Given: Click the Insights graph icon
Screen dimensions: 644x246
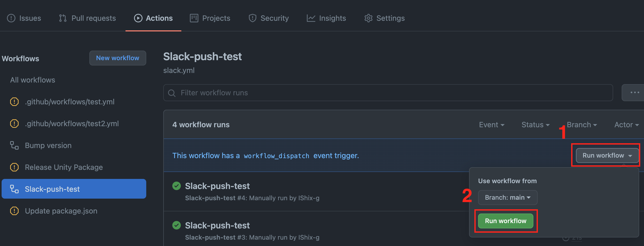Looking at the screenshot, I should point(311,18).
